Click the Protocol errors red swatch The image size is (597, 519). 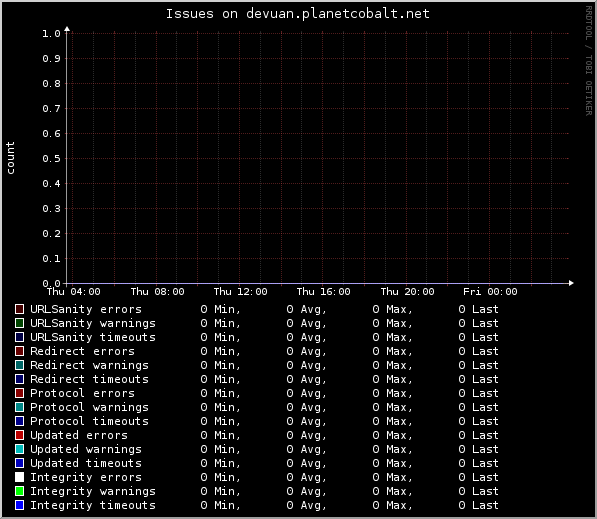pos(19,393)
